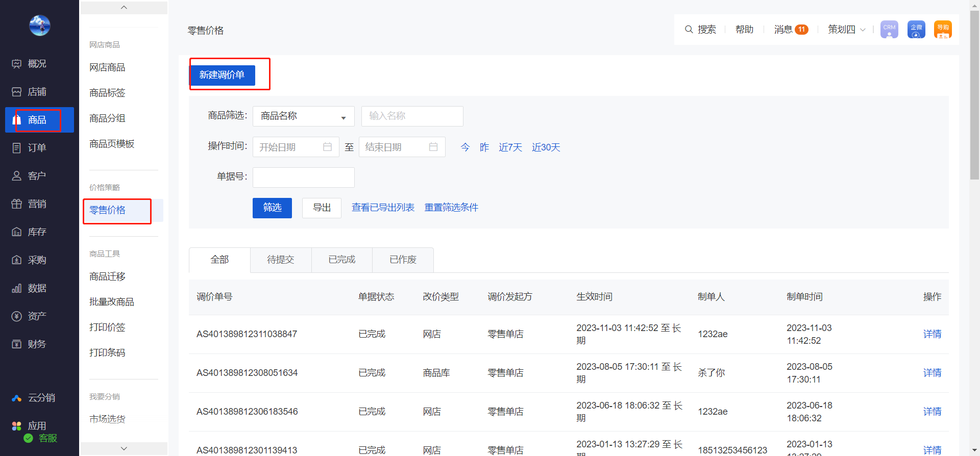Open the 应用 apps section
Image resolution: width=980 pixels, height=456 pixels.
point(29,425)
